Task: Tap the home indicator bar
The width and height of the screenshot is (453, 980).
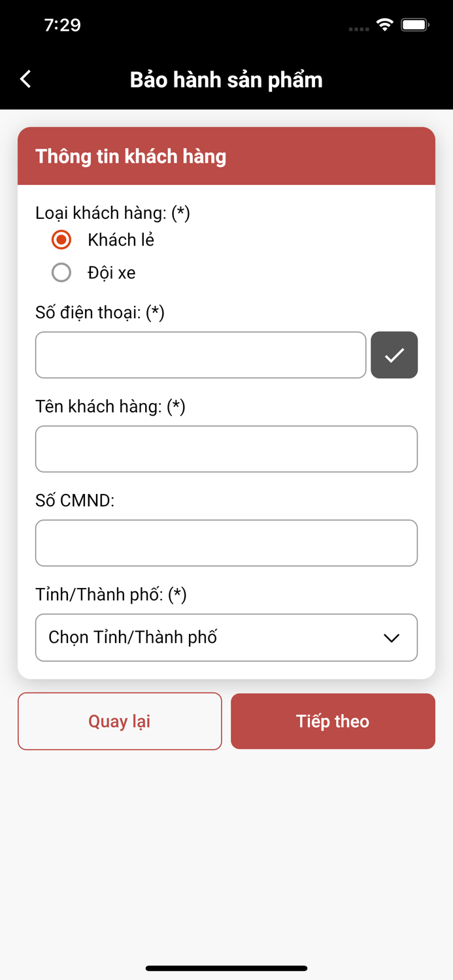Action: (226, 968)
